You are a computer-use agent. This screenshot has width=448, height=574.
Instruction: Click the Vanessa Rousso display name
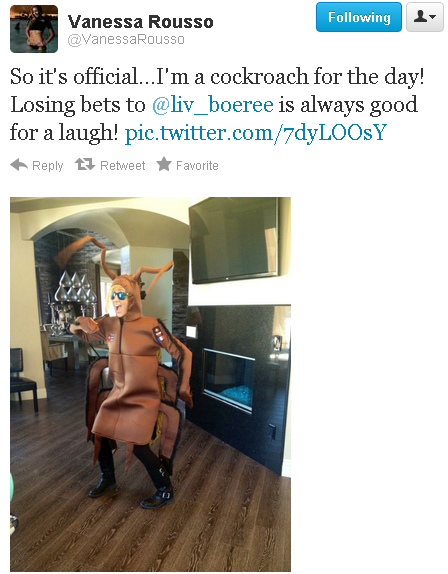(141, 22)
